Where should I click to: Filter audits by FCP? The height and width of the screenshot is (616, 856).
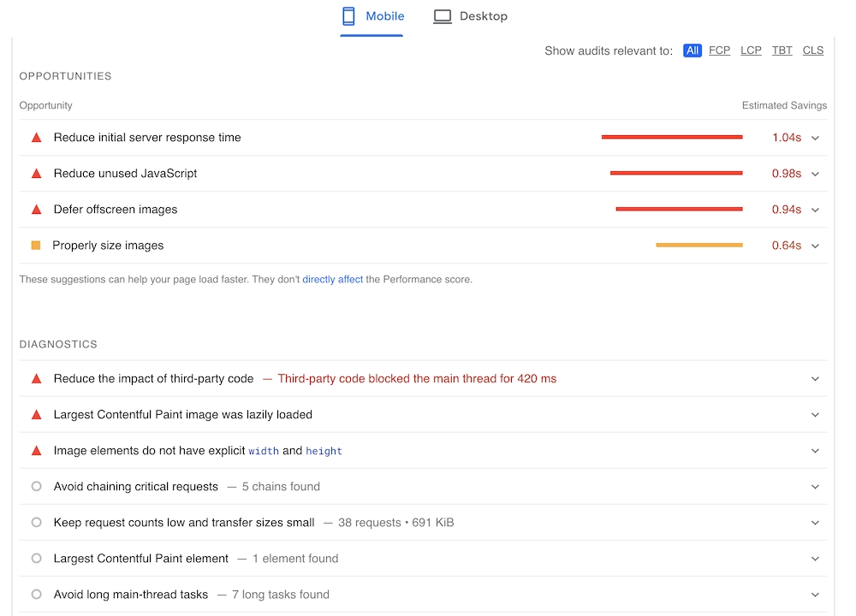[x=719, y=50]
